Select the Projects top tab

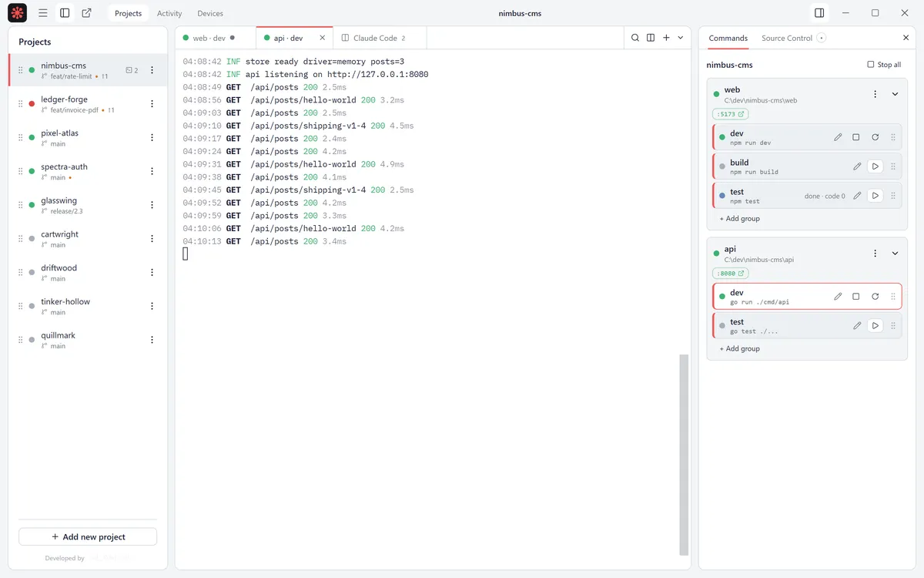click(128, 13)
